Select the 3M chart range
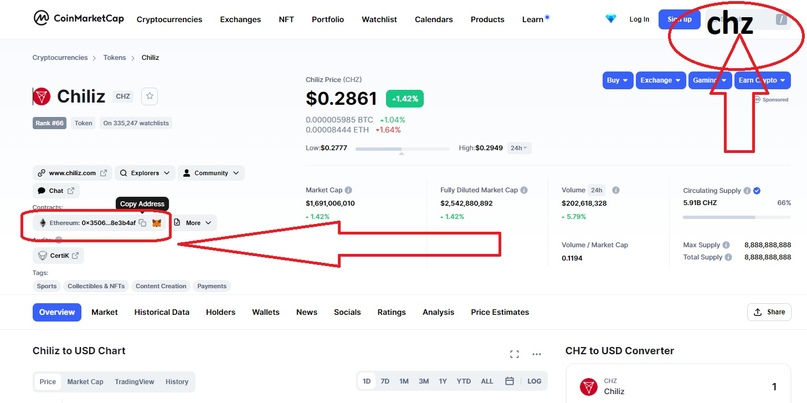Viewport: 807px width, 403px height. pyautogui.click(x=424, y=381)
